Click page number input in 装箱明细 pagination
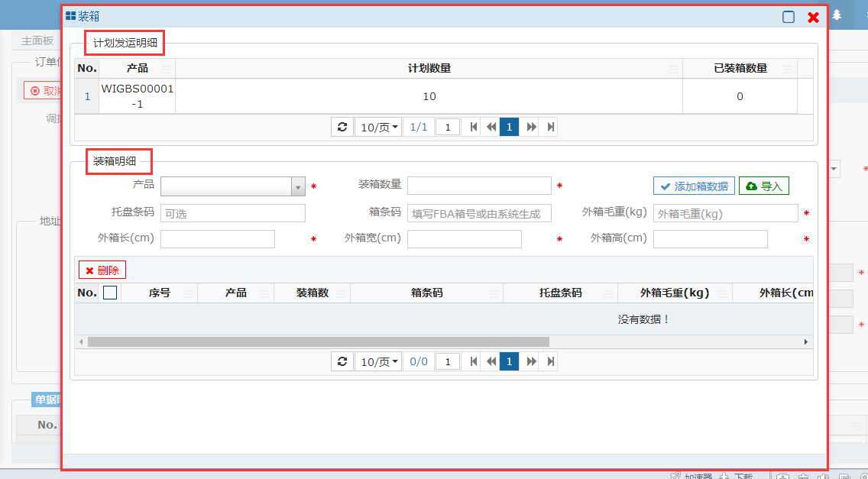Viewport: 868px width, 479px height. click(x=448, y=361)
